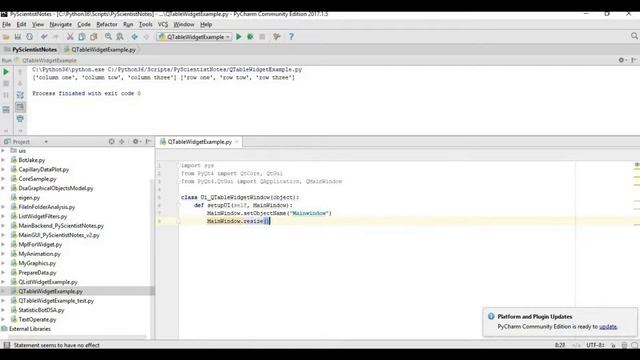Open the run configuration QTableWidgetExample dropdown
The width and height of the screenshot is (640, 360).
tap(194, 37)
